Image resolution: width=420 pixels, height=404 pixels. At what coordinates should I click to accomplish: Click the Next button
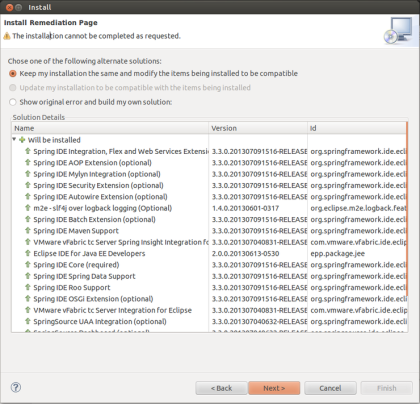pyautogui.click(x=274, y=388)
